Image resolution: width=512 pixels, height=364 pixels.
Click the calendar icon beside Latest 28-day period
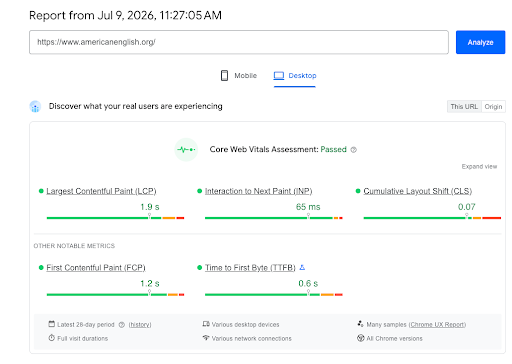(51, 324)
